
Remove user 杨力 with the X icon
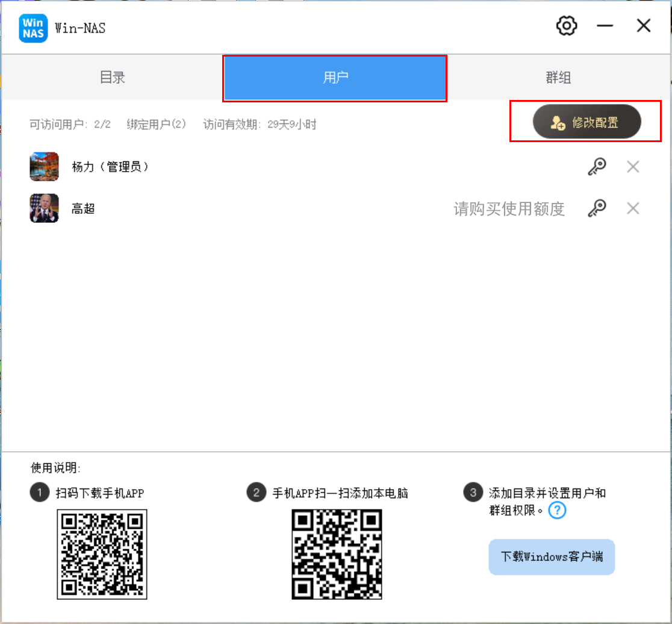pyautogui.click(x=633, y=167)
